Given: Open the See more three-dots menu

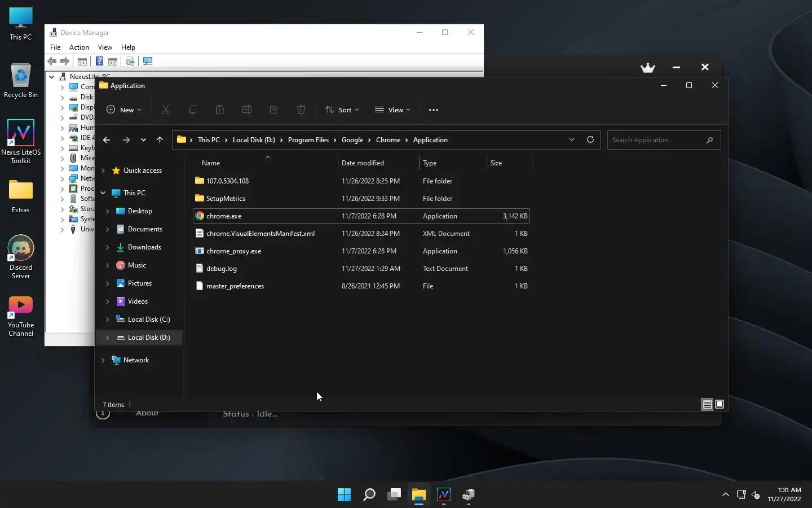Looking at the screenshot, I should point(433,110).
